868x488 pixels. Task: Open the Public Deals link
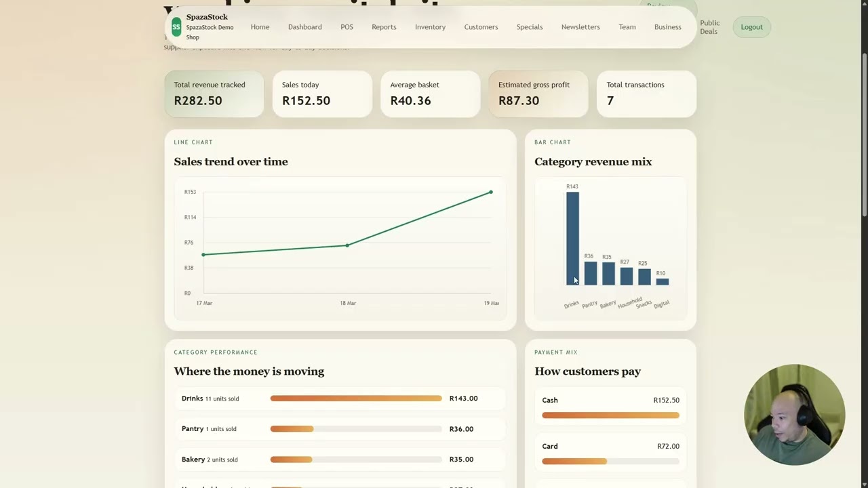pos(710,27)
